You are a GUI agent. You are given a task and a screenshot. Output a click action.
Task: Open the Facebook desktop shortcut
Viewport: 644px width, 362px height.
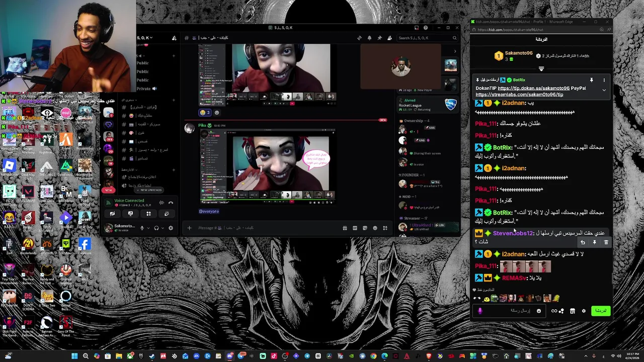(x=84, y=246)
